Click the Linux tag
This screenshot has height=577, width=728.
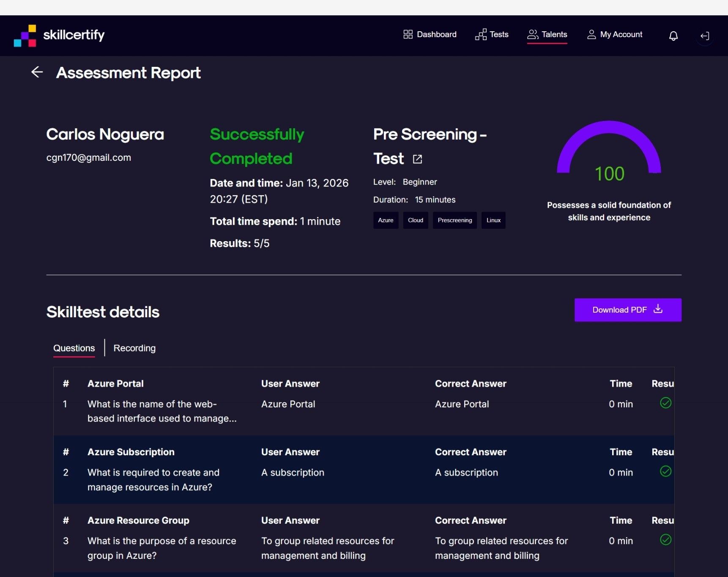coord(493,220)
